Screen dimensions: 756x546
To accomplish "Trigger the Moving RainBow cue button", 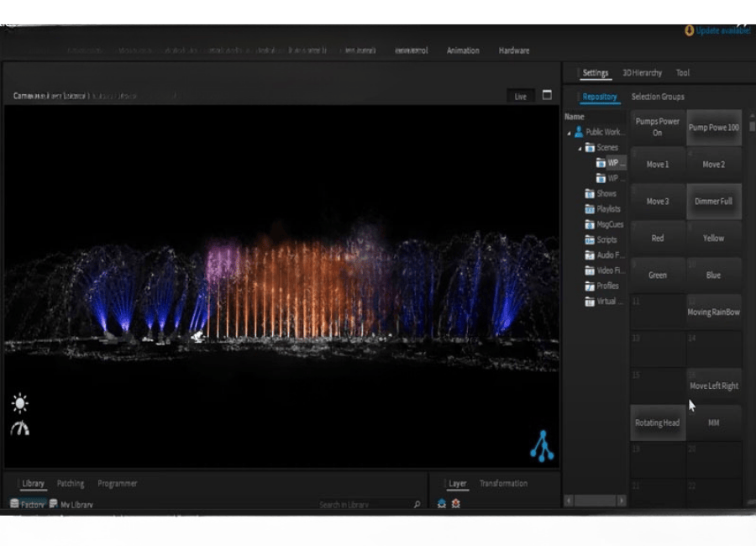I will click(713, 312).
